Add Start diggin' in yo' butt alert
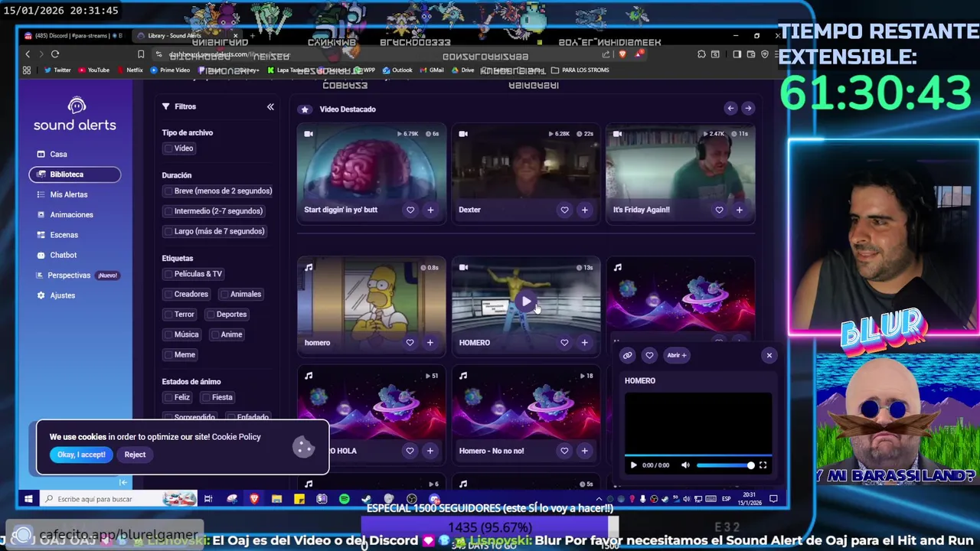 point(430,210)
